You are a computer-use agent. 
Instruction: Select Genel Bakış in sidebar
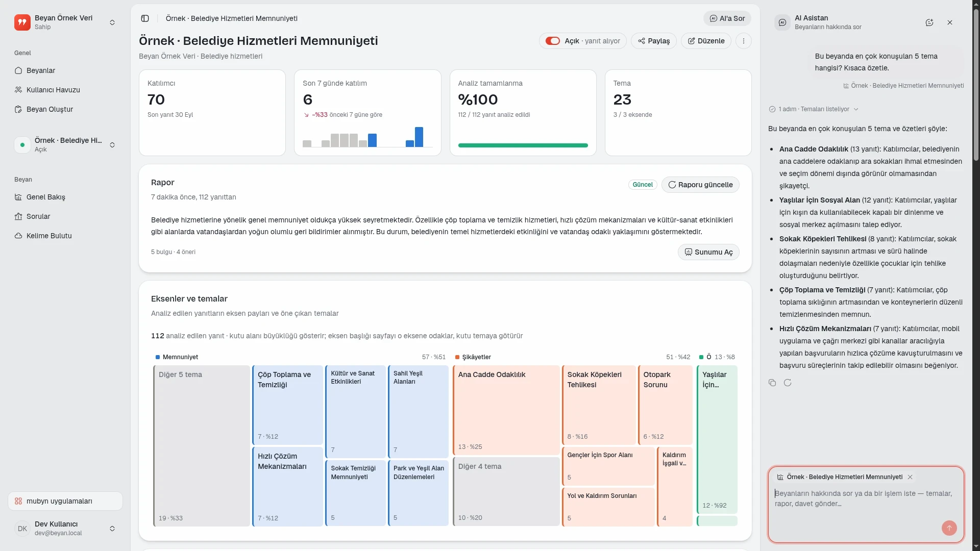coord(65,197)
